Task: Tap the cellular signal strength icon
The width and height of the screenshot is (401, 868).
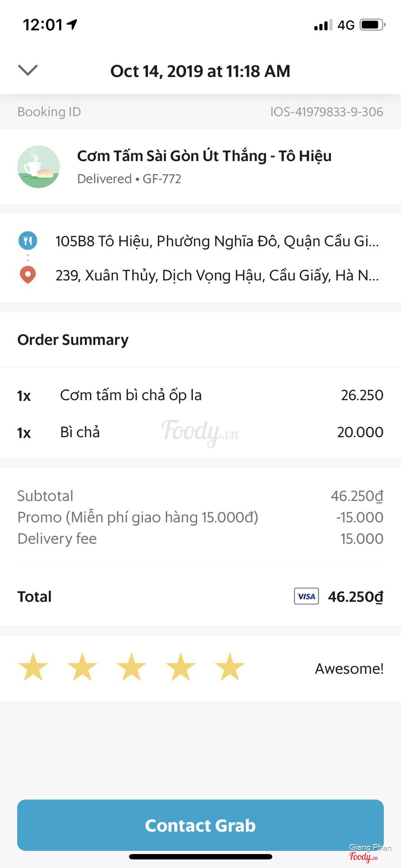Action: 323,25
